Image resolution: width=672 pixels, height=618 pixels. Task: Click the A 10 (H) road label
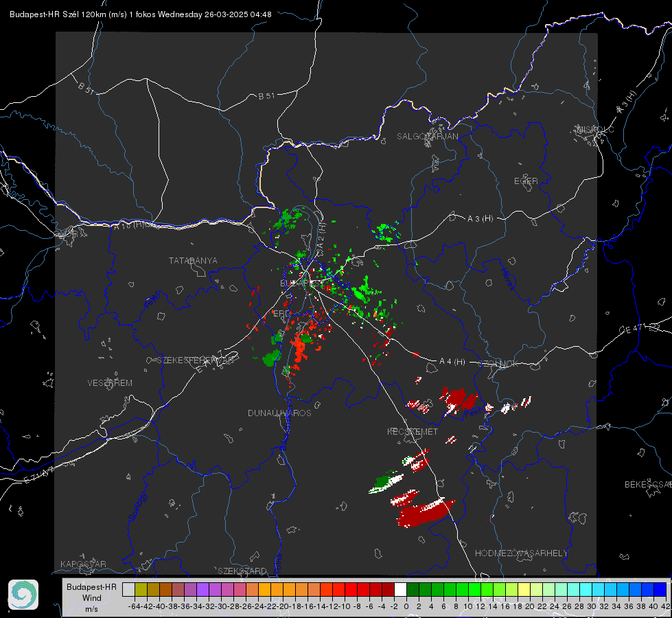[129, 225]
